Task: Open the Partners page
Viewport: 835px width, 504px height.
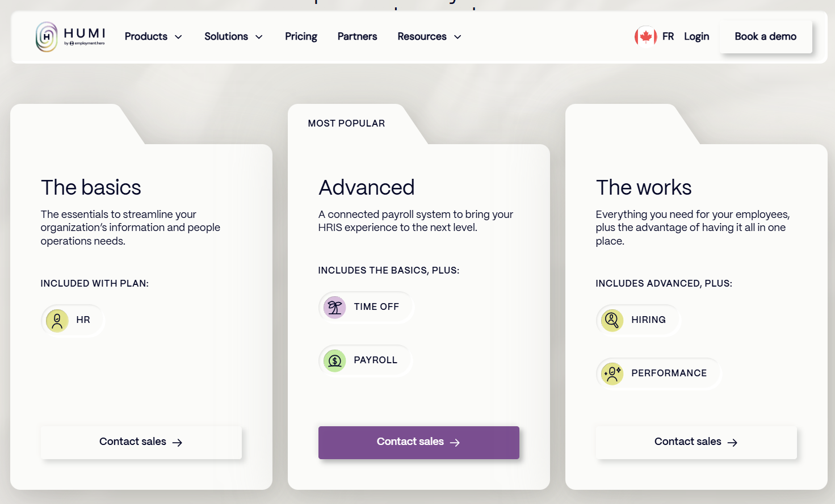Action: (x=357, y=36)
